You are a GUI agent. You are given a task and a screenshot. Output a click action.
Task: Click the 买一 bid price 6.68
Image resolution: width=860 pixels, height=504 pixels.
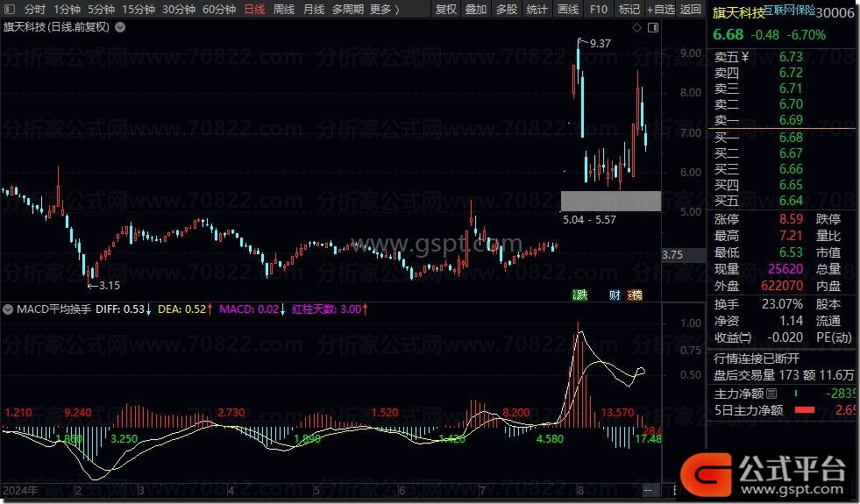tap(791, 137)
